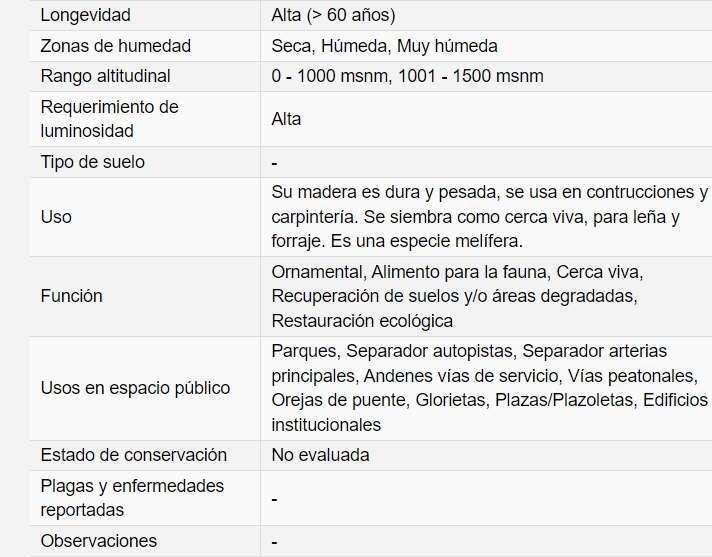Screen dimensions: 712x557
Task: Click the Función row label
Action: pos(71,296)
